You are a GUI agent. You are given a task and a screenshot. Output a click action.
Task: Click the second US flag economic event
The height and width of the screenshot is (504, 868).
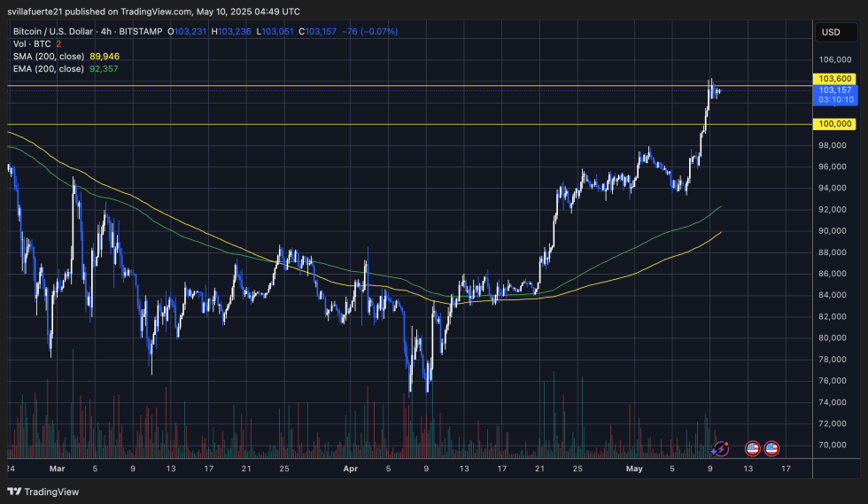click(x=771, y=449)
